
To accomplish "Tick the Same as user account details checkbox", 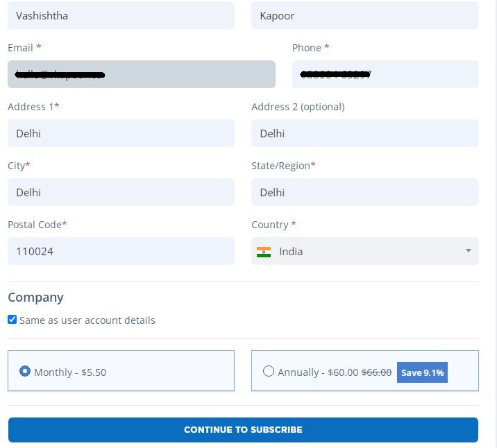I will coord(12,320).
